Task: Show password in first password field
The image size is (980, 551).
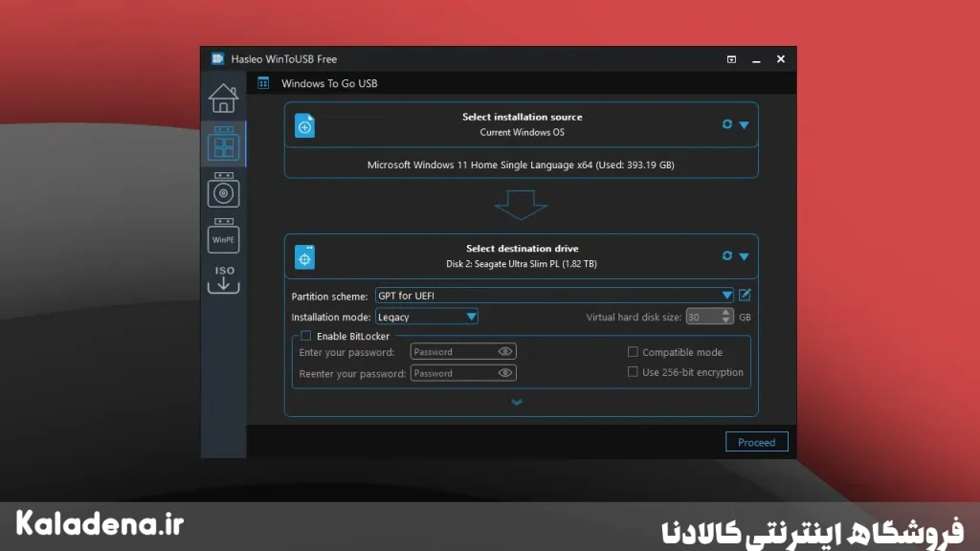Action: pos(505,352)
